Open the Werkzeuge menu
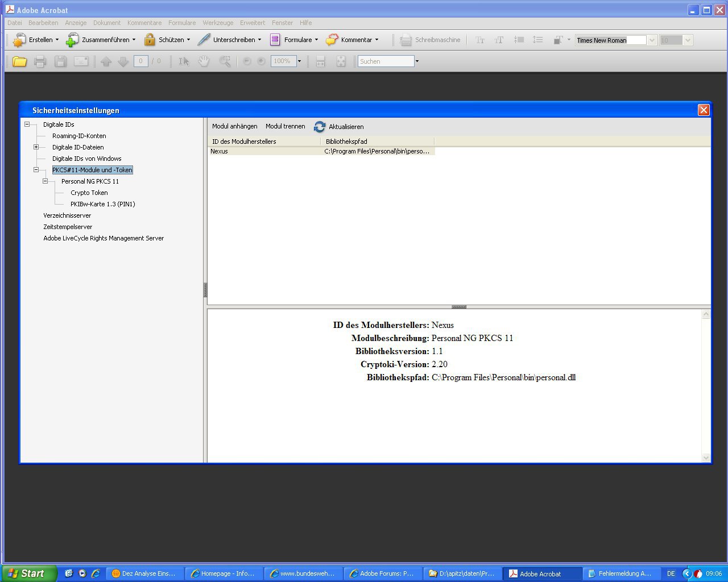The height and width of the screenshot is (582, 728). point(218,23)
